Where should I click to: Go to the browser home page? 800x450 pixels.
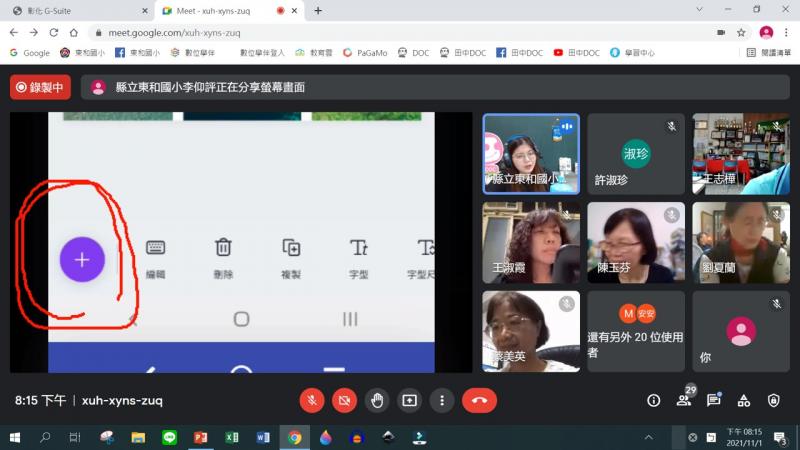74,33
